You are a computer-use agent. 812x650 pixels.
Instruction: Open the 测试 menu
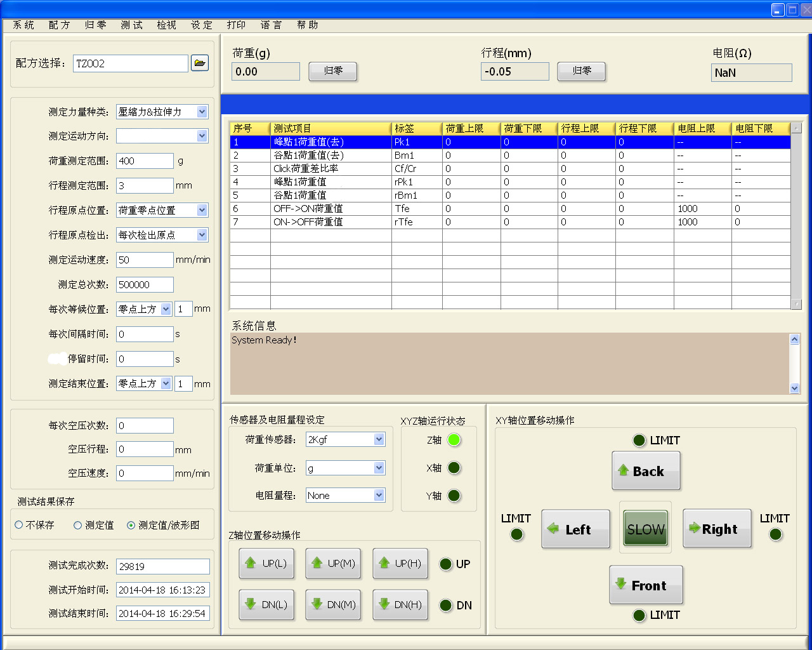click(x=131, y=25)
